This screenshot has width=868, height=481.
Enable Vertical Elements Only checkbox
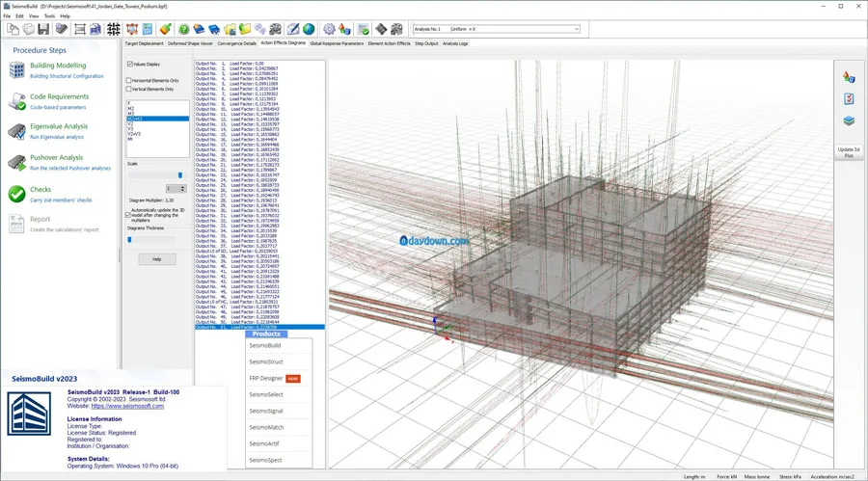(129, 89)
